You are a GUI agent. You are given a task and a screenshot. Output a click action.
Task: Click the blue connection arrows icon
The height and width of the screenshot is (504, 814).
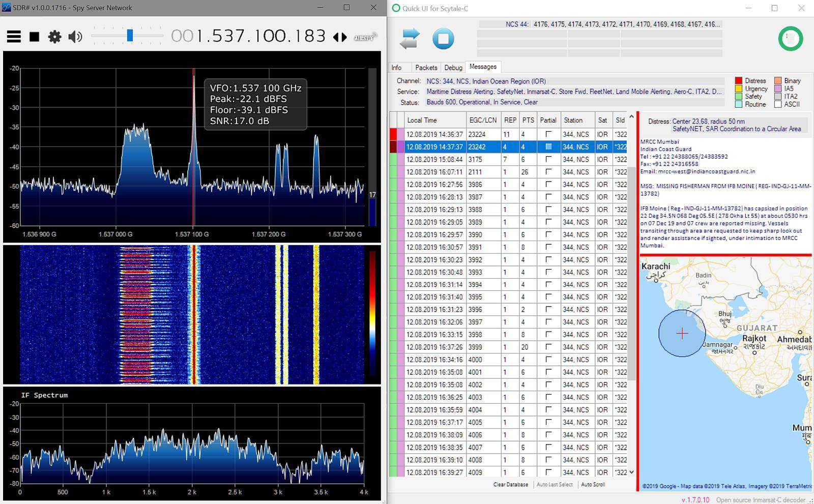click(410, 39)
